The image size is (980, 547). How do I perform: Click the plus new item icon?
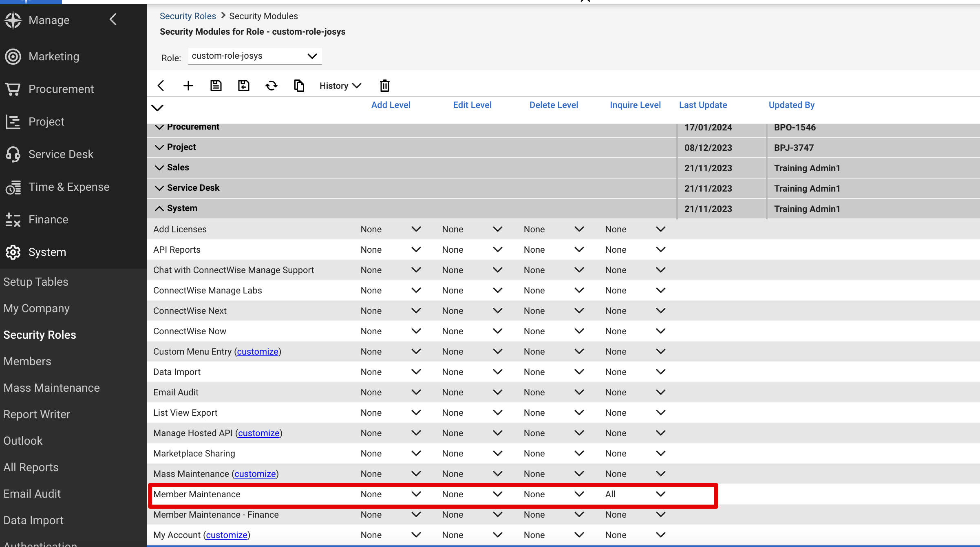point(188,86)
